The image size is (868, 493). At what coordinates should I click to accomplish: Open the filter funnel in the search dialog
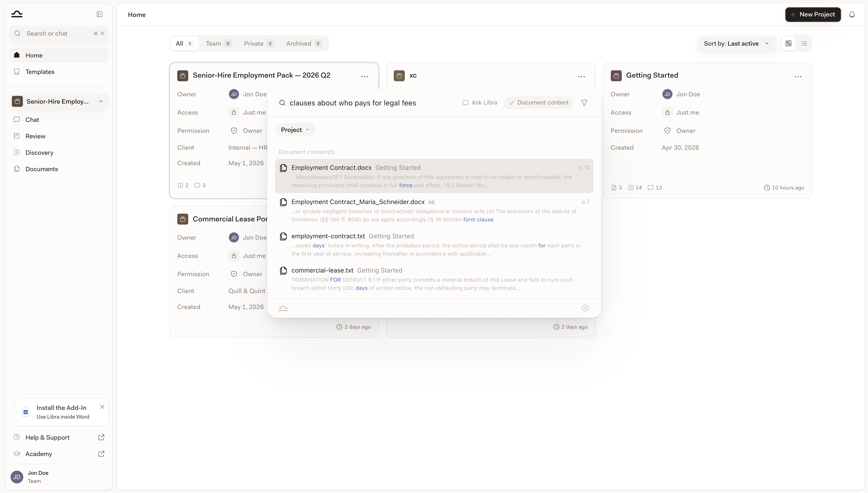click(x=584, y=103)
